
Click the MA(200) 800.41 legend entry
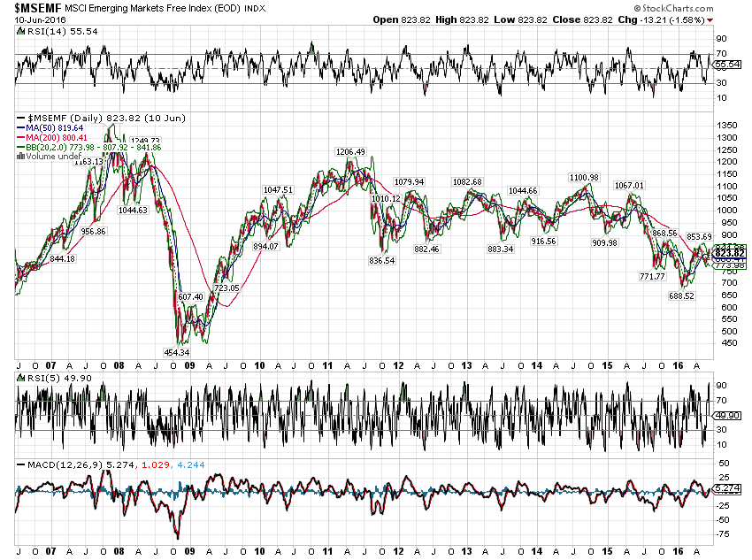tap(57, 138)
